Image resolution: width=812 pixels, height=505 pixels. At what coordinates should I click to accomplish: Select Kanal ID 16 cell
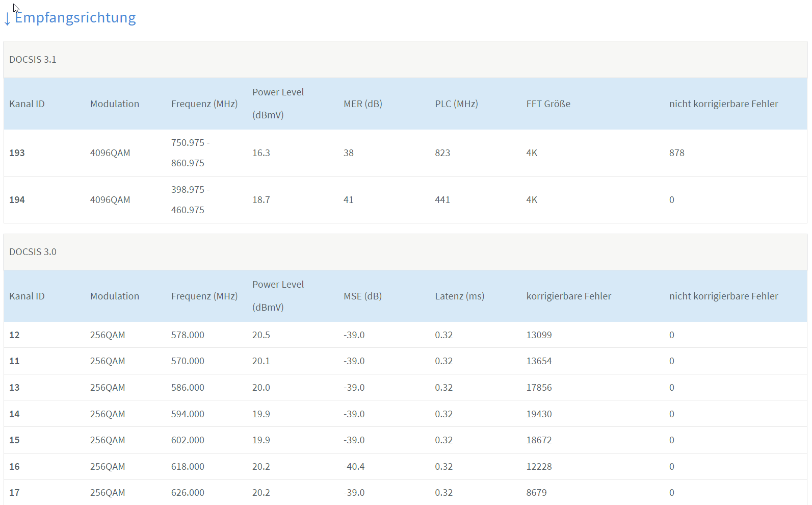point(14,467)
